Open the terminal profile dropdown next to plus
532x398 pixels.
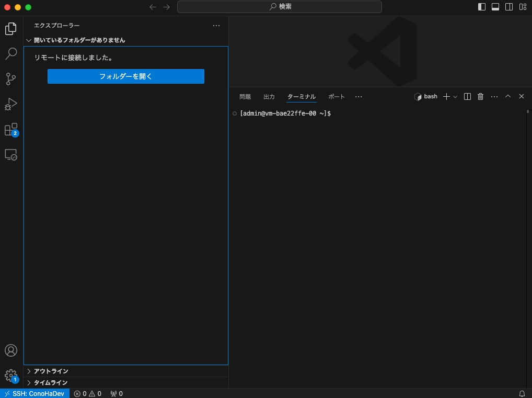tap(455, 96)
